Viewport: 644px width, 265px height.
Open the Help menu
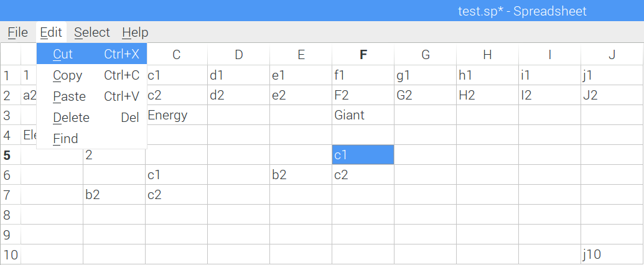tap(135, 32)
